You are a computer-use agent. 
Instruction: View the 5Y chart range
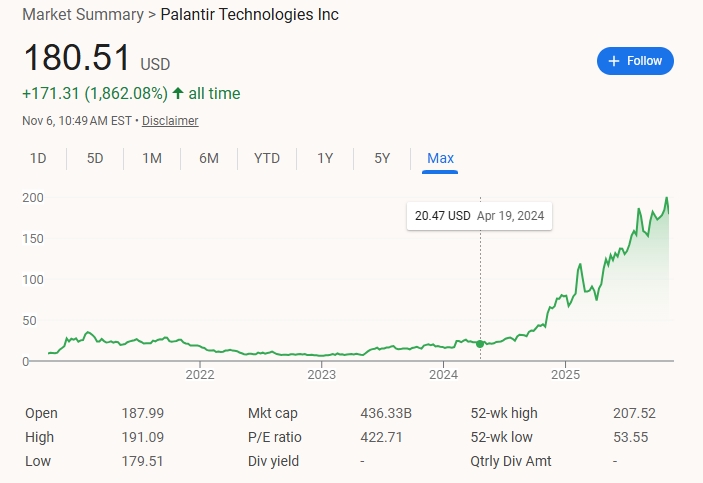pyautogui.click(x=382, y=158)
